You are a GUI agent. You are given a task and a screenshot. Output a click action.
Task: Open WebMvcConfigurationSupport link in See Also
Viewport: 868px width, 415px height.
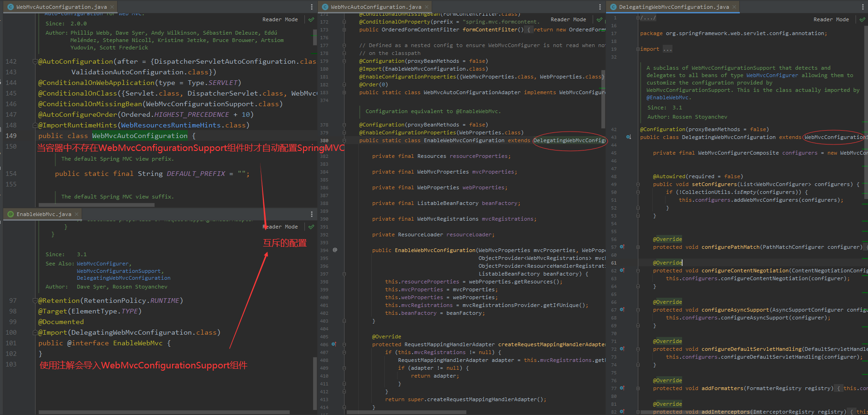pos(119,271)
